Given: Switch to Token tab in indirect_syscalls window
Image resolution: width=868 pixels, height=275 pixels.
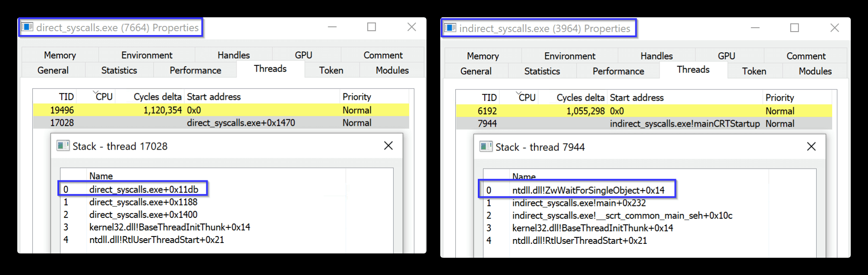Looking at the screenshot, I should 754,71.
